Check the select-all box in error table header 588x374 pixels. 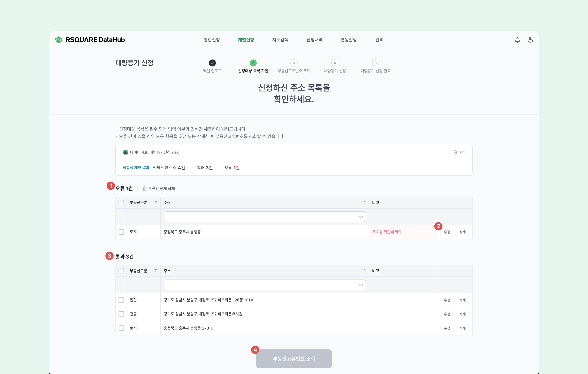point(121,203)
